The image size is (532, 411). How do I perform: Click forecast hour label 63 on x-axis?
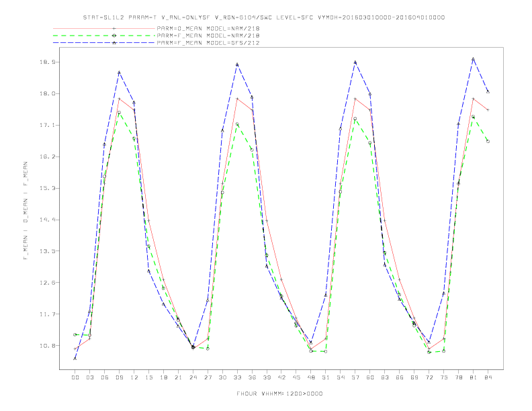pos(385,377)
